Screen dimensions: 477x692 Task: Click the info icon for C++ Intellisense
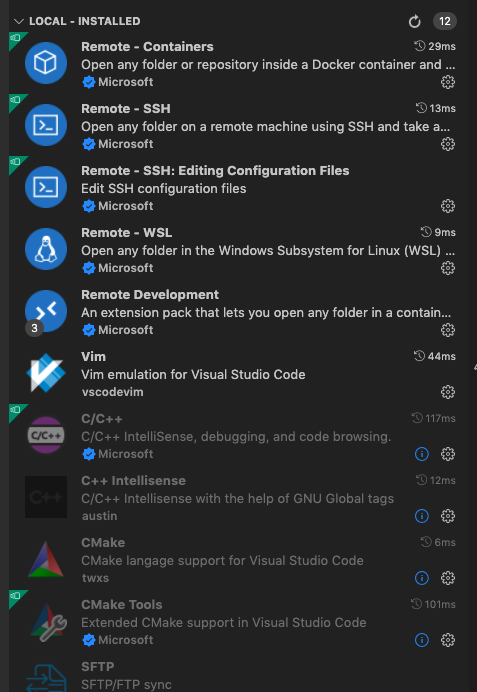tap(422, 516)
